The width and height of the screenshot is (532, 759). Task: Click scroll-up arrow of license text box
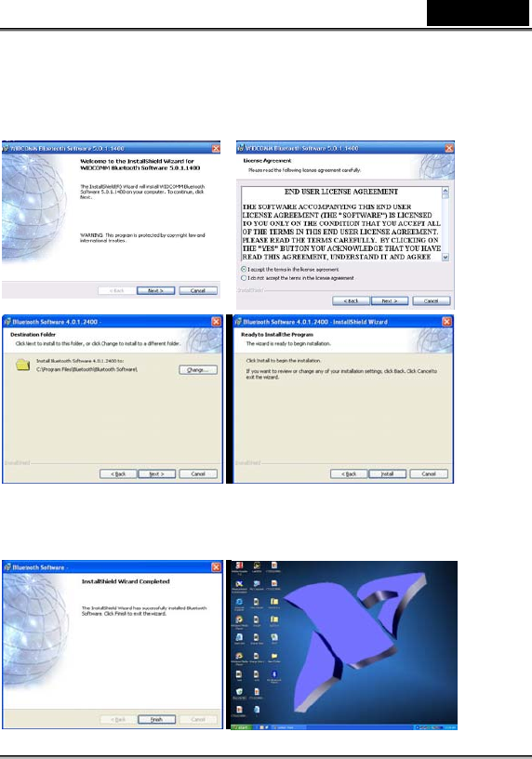click(x=446, y=191)
